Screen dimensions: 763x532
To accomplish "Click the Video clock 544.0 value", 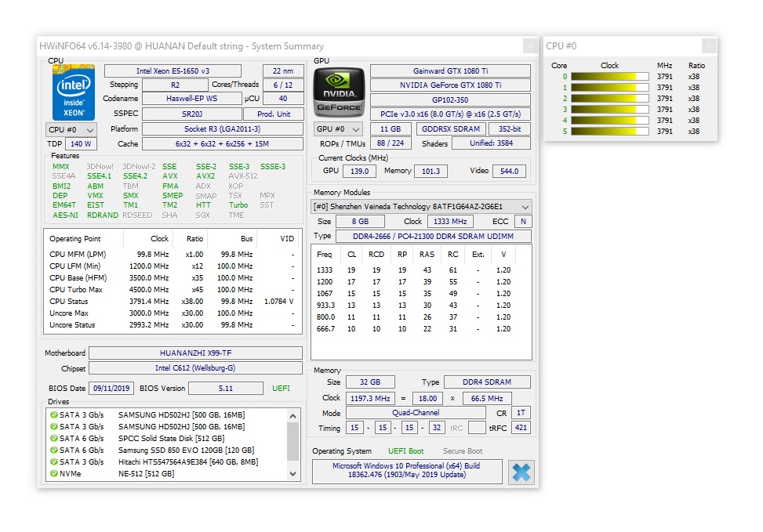I will [509, 171].
